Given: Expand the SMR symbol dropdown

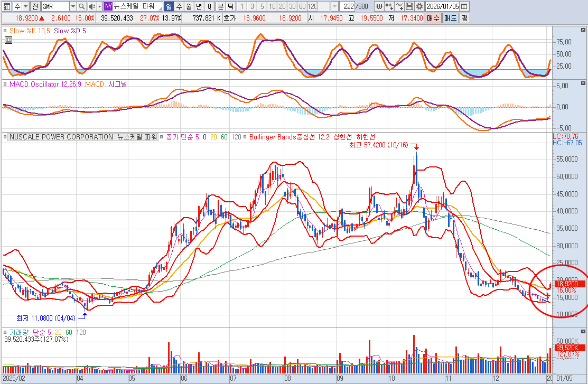Looking at the screenshot, I should click(72, 6).
